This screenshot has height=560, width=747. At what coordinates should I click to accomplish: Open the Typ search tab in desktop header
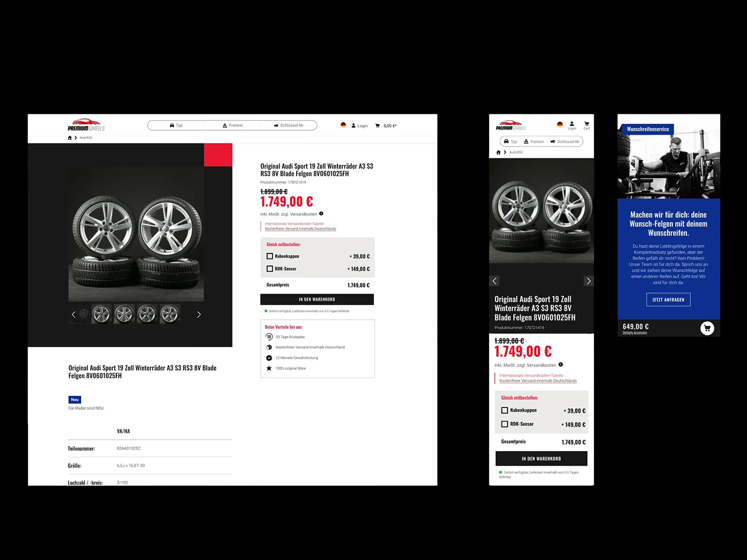tap(176, 126)
